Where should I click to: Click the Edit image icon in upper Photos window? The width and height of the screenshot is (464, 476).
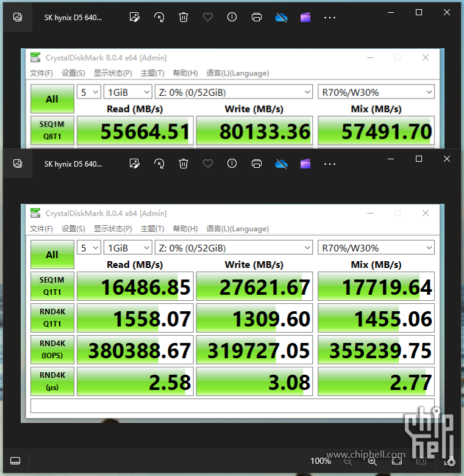pos(134,17)
